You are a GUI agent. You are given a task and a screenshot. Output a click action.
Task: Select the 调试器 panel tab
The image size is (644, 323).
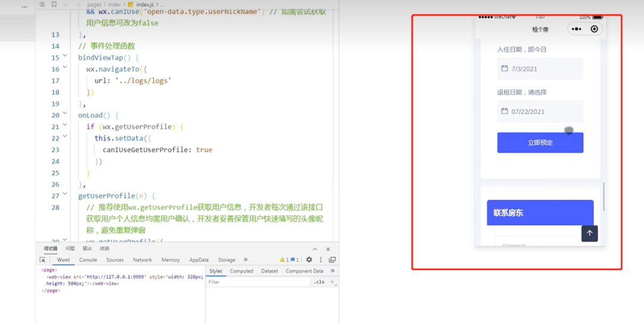51,248
